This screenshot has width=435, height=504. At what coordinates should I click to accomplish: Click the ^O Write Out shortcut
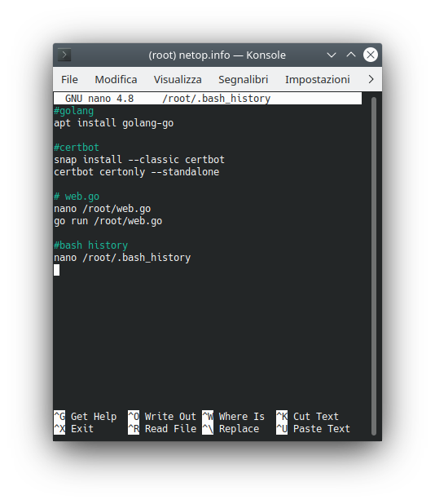coord(162,416)
